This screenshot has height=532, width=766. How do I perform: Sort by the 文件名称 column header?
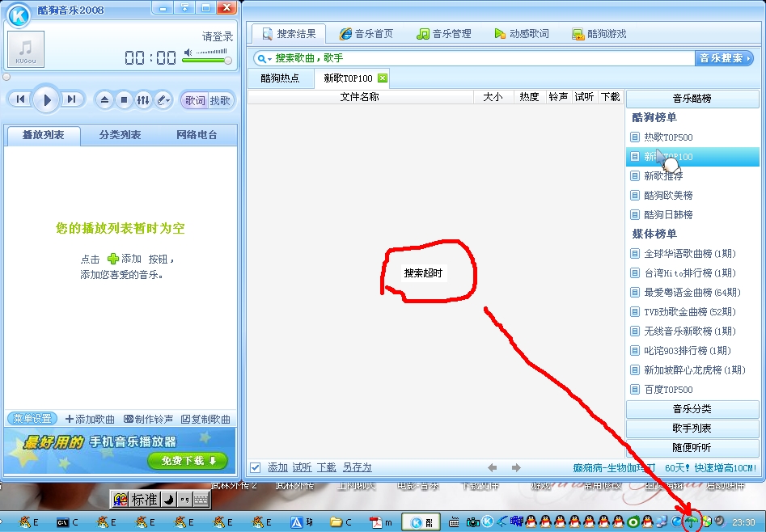tap(360, 97)
